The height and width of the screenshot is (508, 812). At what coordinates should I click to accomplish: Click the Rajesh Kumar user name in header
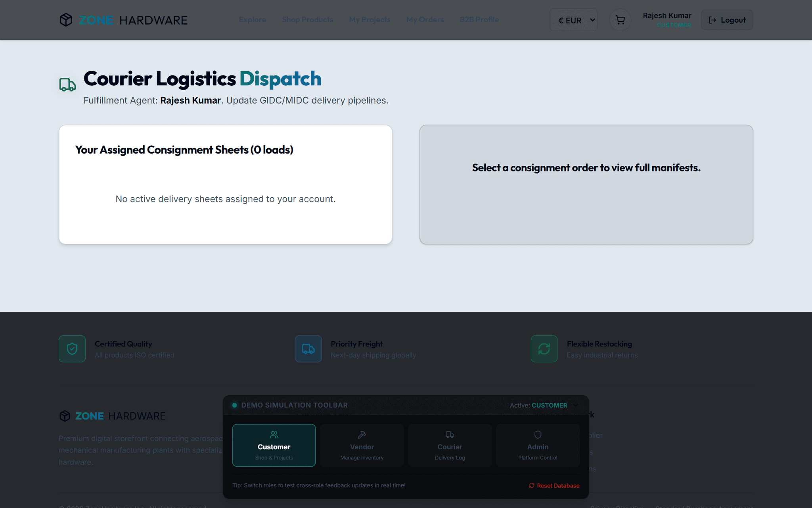point(667,15)
